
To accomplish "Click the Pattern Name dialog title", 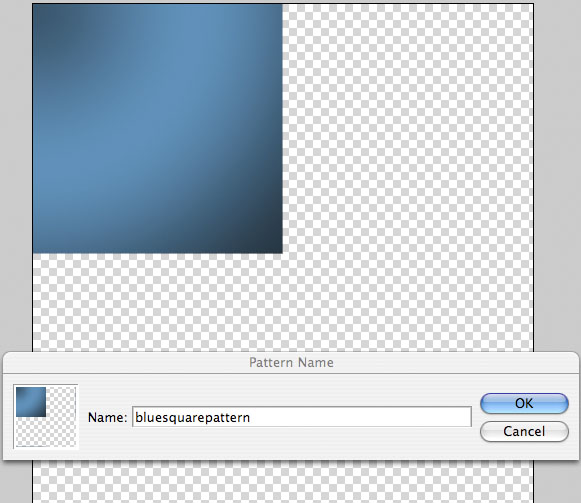I will 291,362.
